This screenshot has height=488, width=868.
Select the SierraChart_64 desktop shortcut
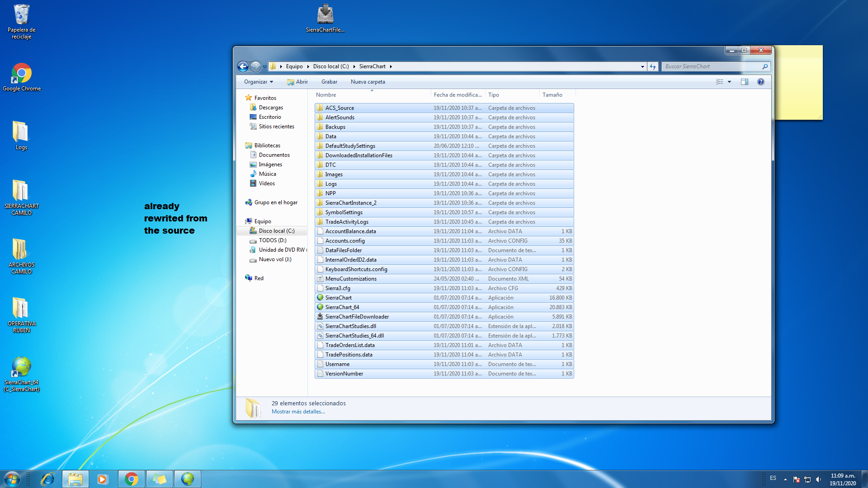tap(21, 374)
